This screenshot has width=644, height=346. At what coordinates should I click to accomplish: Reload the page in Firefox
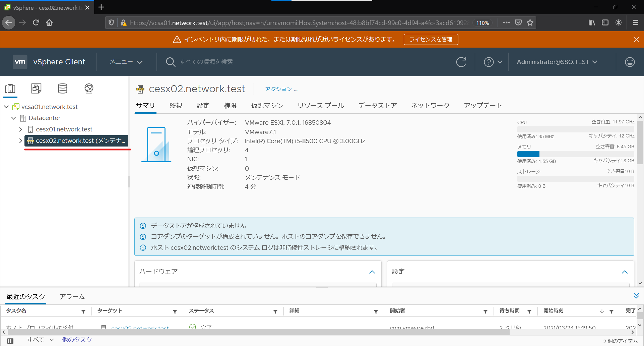(x=36, y=22)
